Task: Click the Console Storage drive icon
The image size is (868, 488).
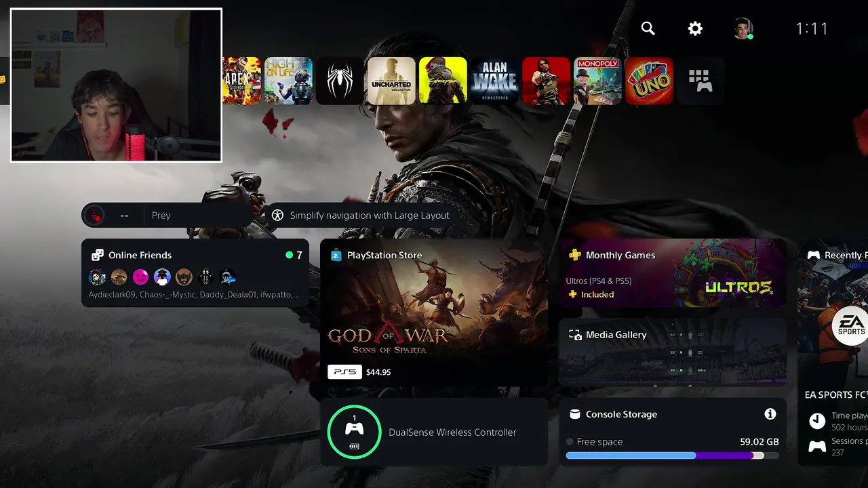Action: click(575, 414)
